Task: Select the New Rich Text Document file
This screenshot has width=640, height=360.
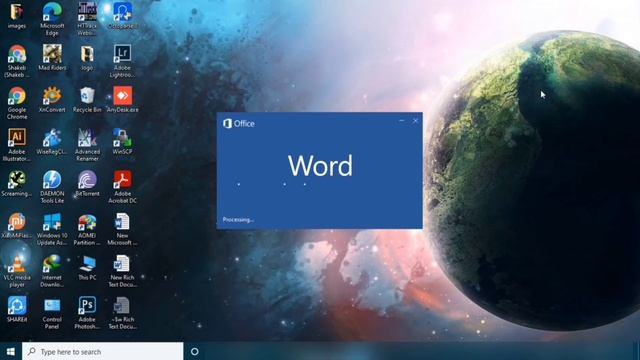Action: [122, 271]
